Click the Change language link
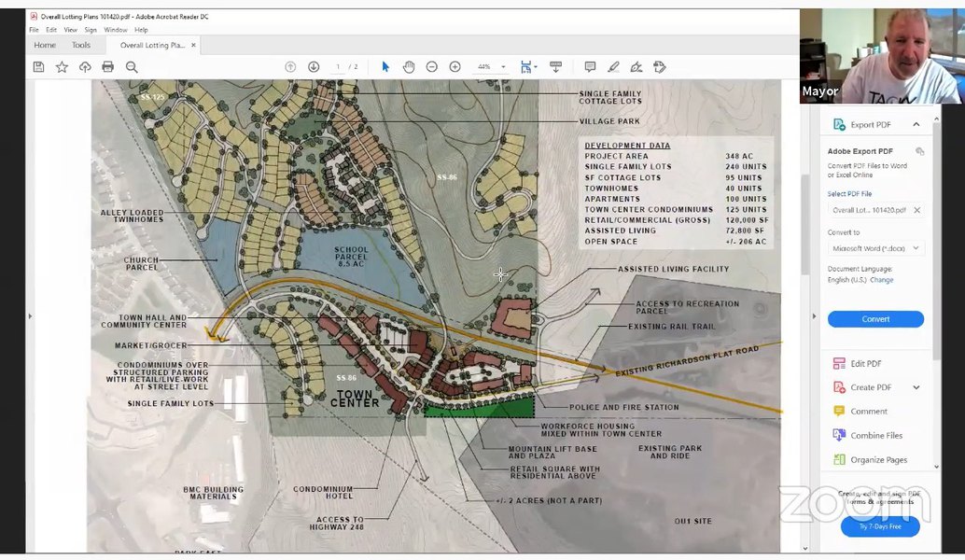Image resolution: width=965 pixels, height=560 pixels. coord(881,280)
